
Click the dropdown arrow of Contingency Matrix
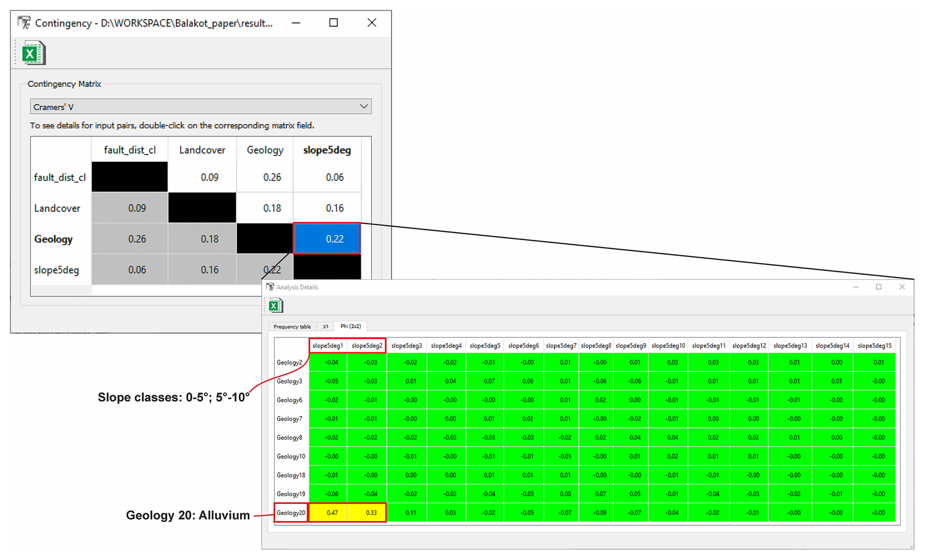click(364, 106)
